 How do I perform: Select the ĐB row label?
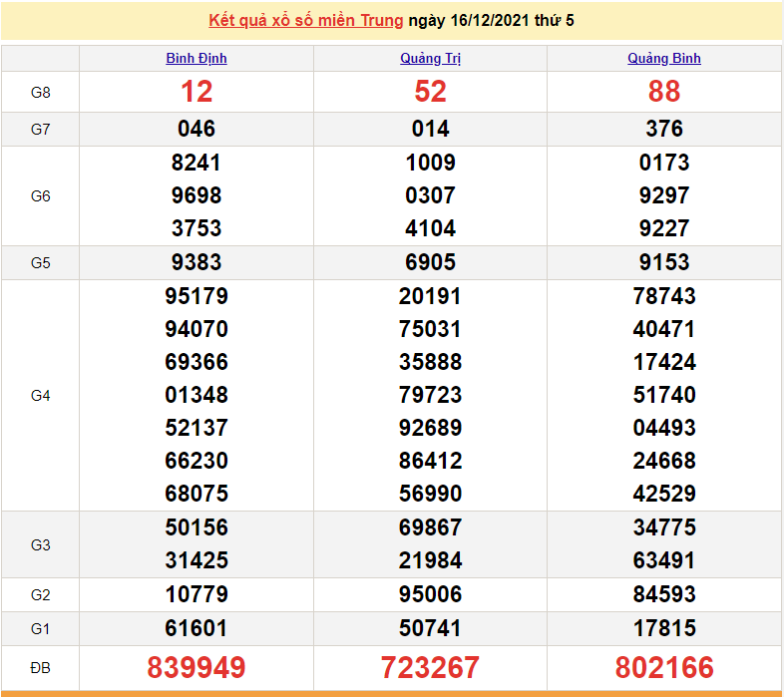[40, 667]
